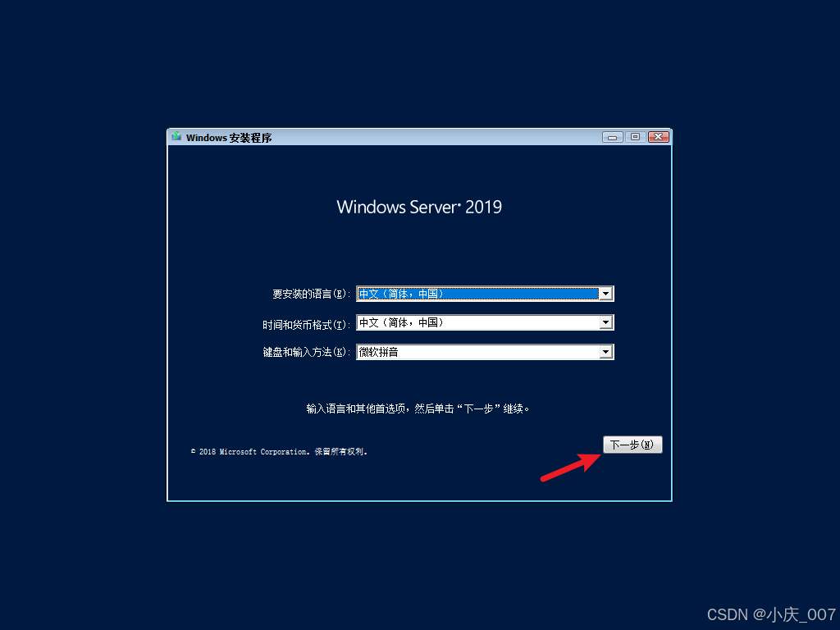This screenshot has width=840, height=630.
Task: Click the Windows Server 2019 heading
Action: [419, 207]
